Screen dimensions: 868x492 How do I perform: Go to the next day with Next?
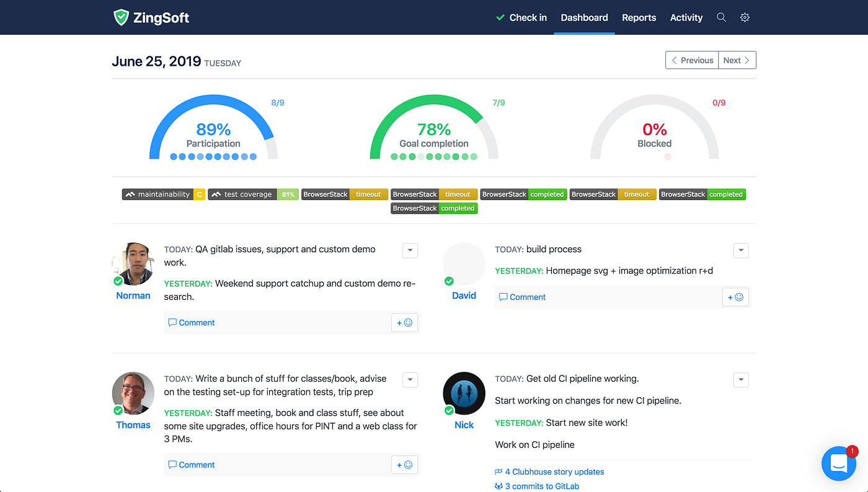click(x=737, y=59)
